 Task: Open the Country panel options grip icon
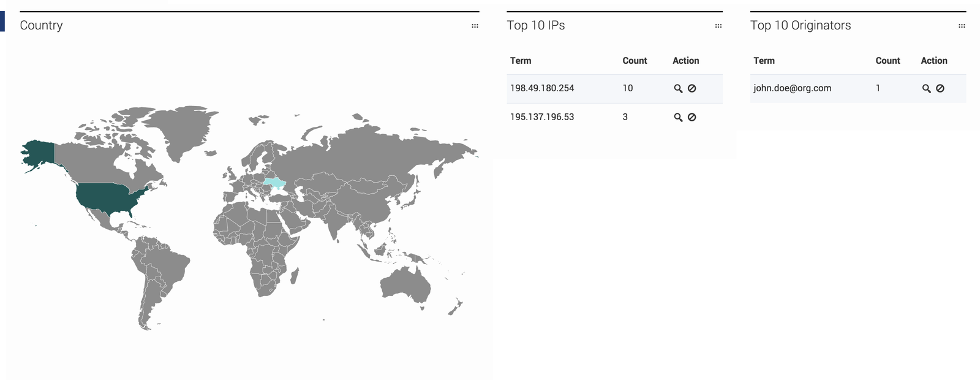pos(475,26)
